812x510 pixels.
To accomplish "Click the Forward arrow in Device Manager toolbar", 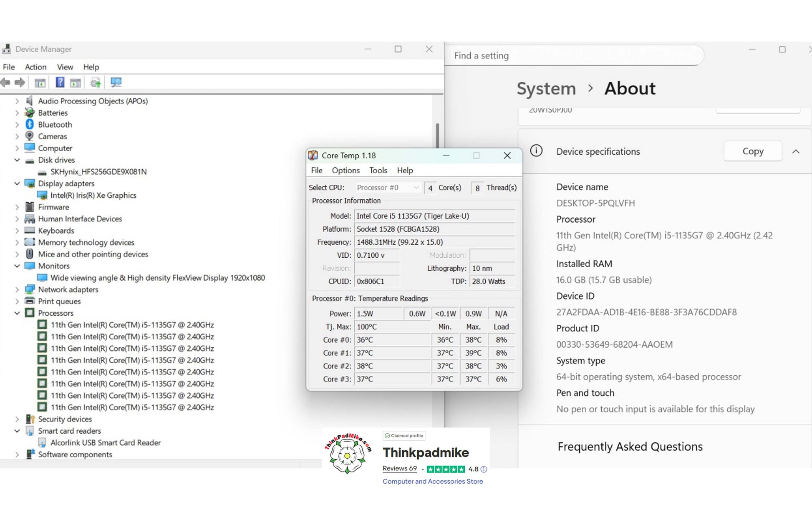I will coord(20,83).
